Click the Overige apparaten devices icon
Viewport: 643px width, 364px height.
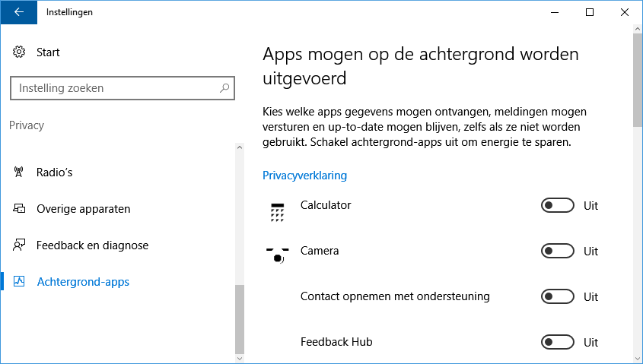pyautogui.click(x=20, y=209)
